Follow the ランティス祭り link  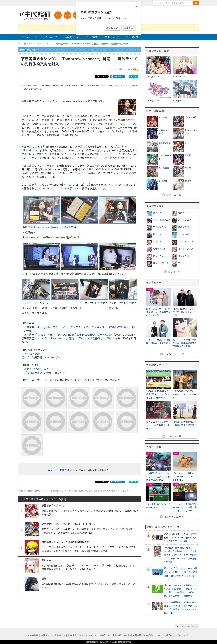[66, 188]
